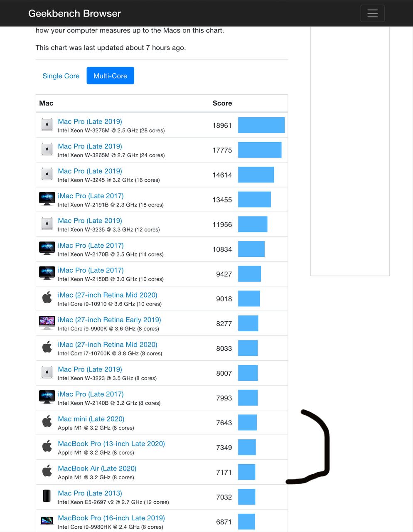Switch to the Single Core tab
Viewport: 413px width, 532px height.
61,76
